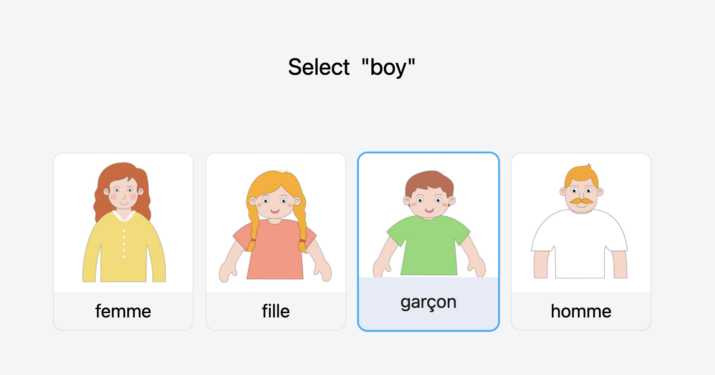This screenshot has width=715, height=375.
Task: Pick the fille answer card
Action: (275, 242)
